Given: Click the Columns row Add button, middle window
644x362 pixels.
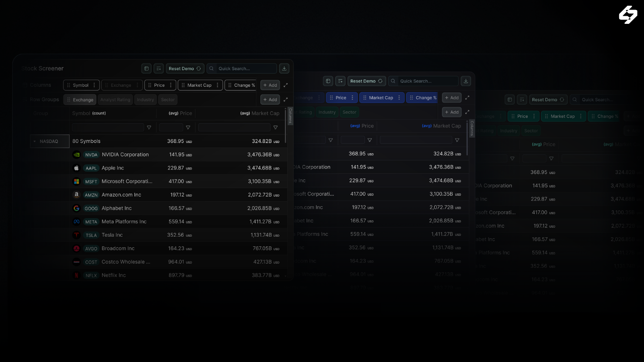Looking at the screenshot, I should tap(451, 98).
